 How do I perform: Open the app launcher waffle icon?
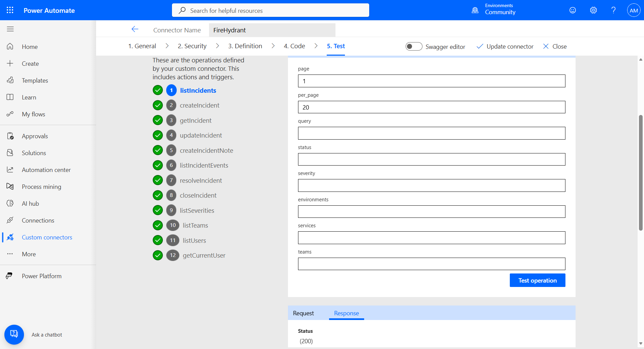pyautogui.click(x=10, y=10)
